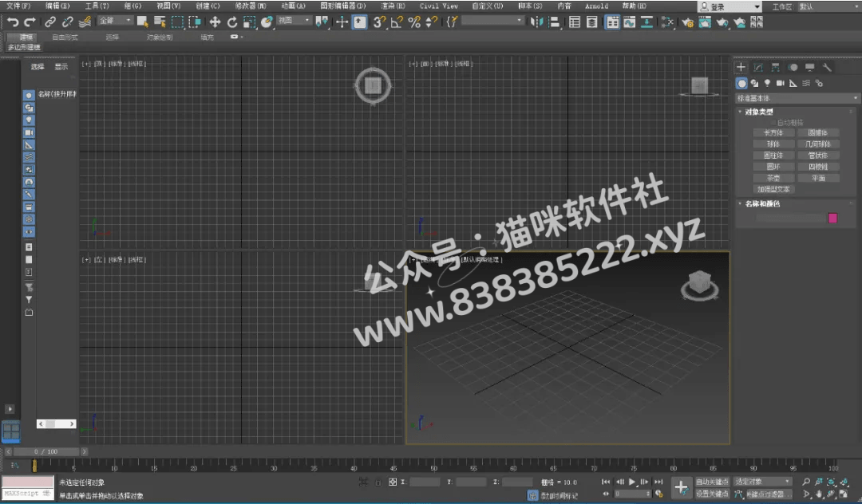The width and height of the screenshot is (862, 504).
Task: Click the Mirror tool icon
Action: click(536, 22)
